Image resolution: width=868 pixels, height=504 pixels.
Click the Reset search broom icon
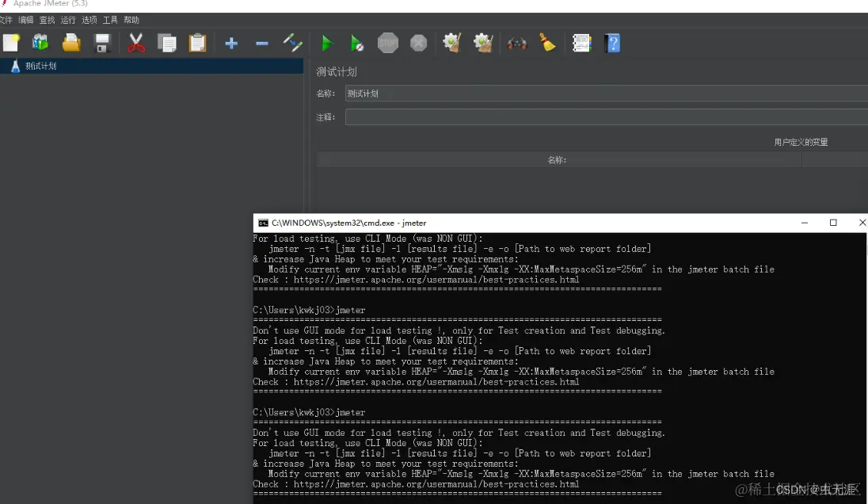[x=547, y=43]
